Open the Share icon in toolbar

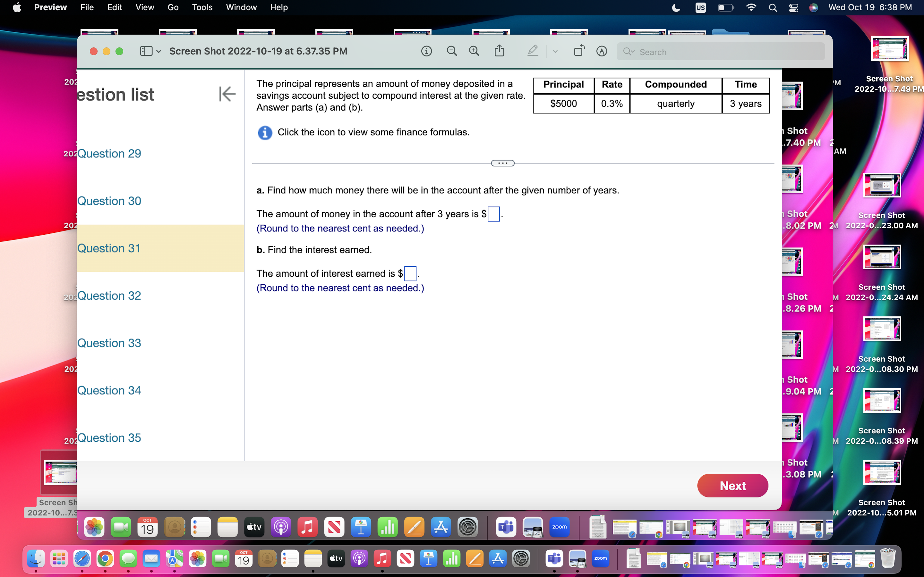coord(500,51)
